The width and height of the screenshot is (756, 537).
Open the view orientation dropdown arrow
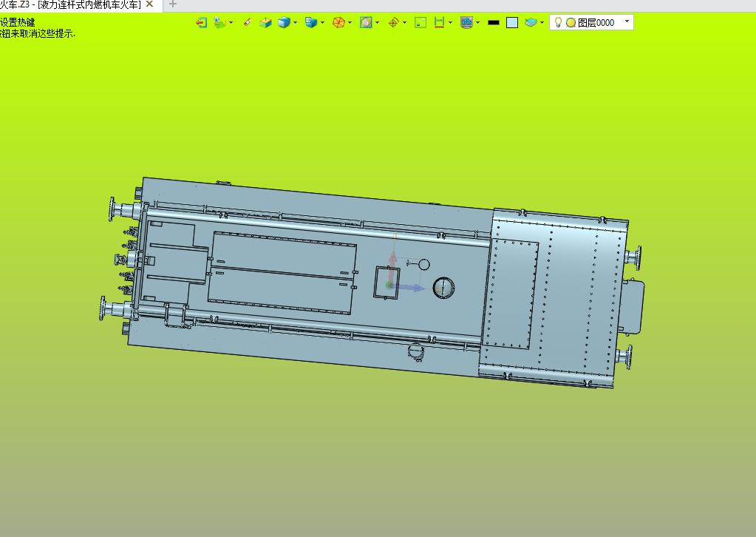pos(322,23)
